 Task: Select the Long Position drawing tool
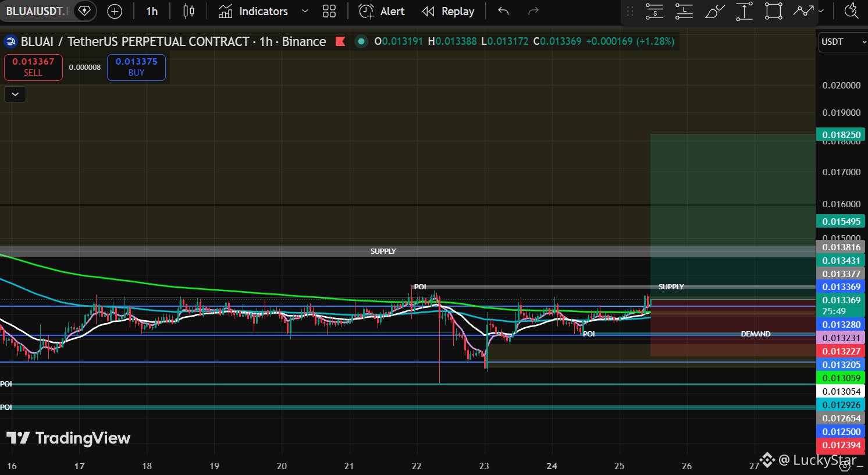[684, 11]
